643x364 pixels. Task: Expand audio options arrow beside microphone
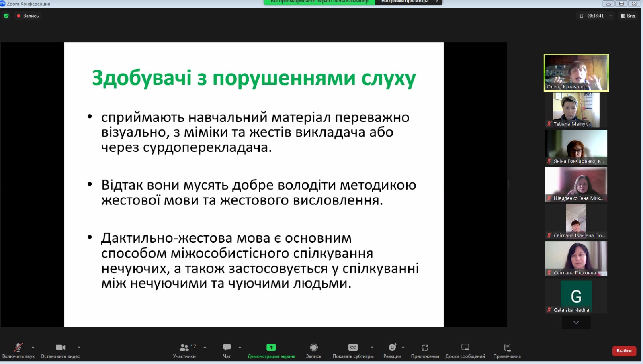coord(33,347)
